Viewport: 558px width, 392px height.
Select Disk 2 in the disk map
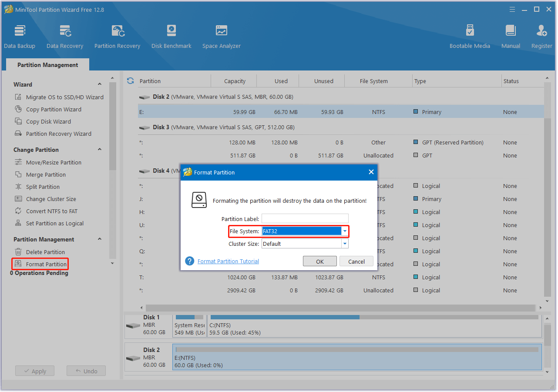point(148,357)
